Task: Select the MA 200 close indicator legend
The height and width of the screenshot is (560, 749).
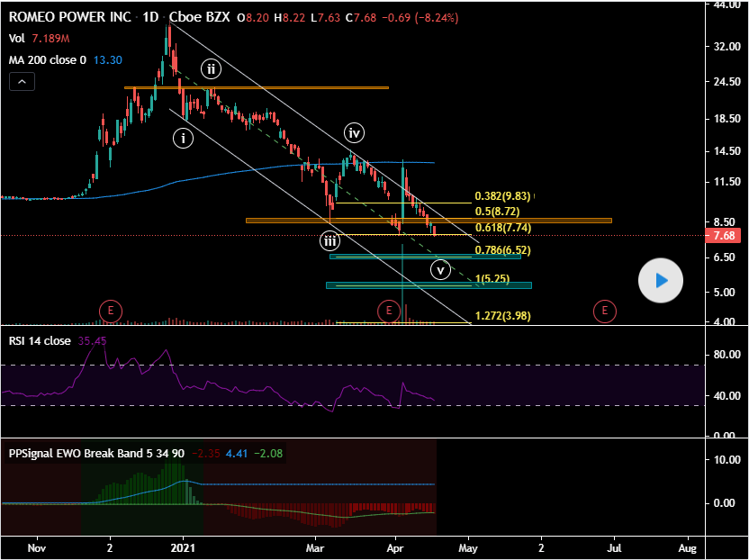Action: [x=47, y=60]
